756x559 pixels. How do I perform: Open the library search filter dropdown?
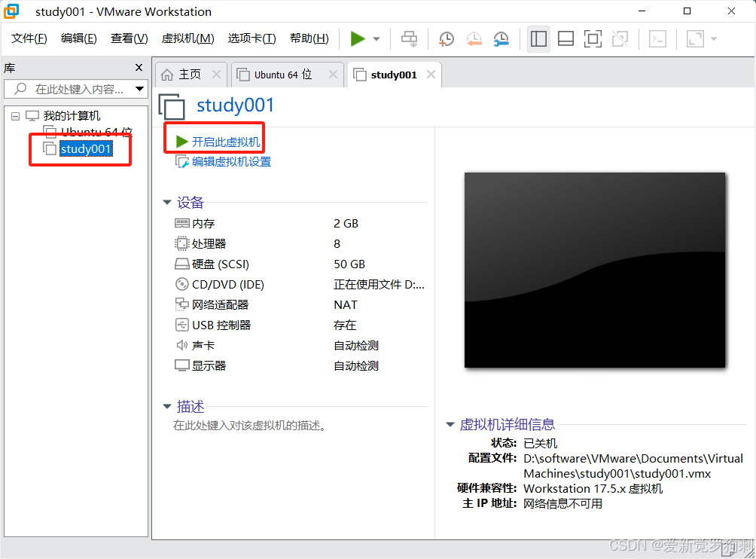point(139,89)
